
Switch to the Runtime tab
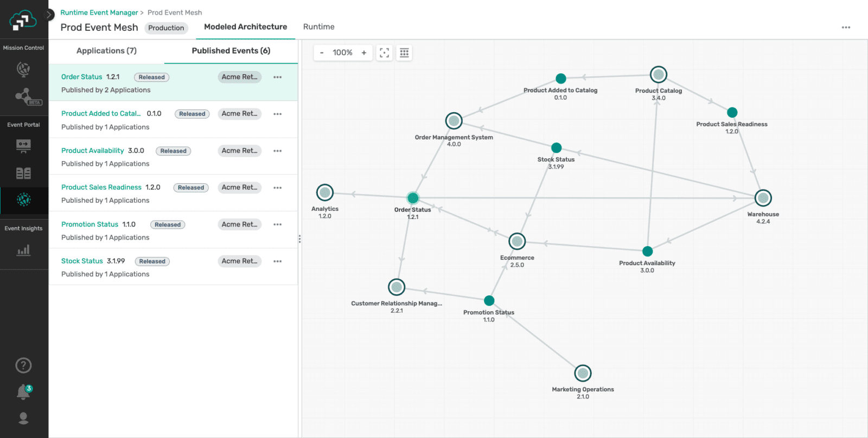[318, 27]
